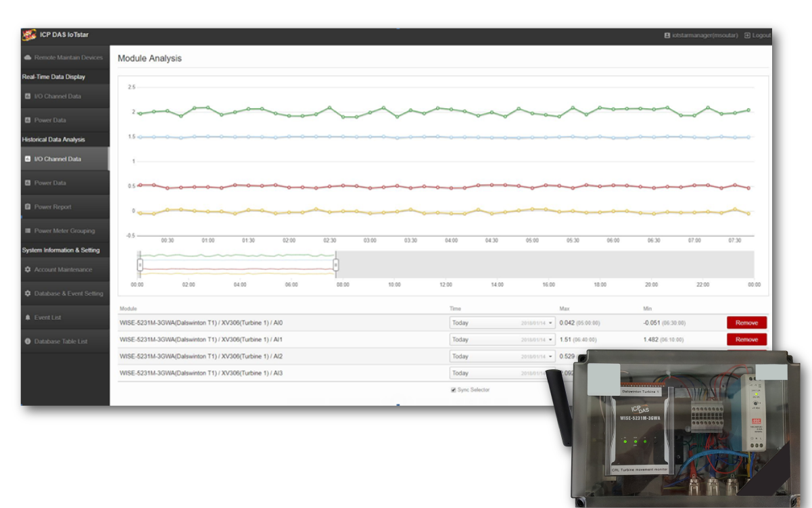Open Database & Event Setting page
This screenshot has height=508, width=812.
tap(68, 294)
